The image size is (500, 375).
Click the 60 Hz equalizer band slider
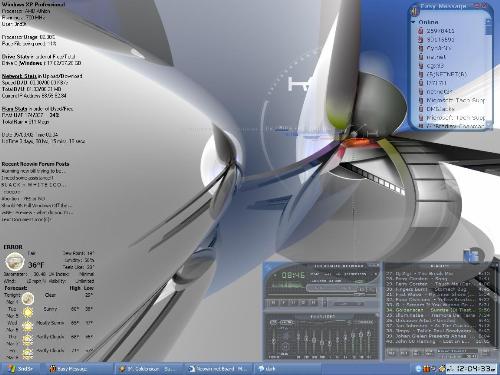298,341
